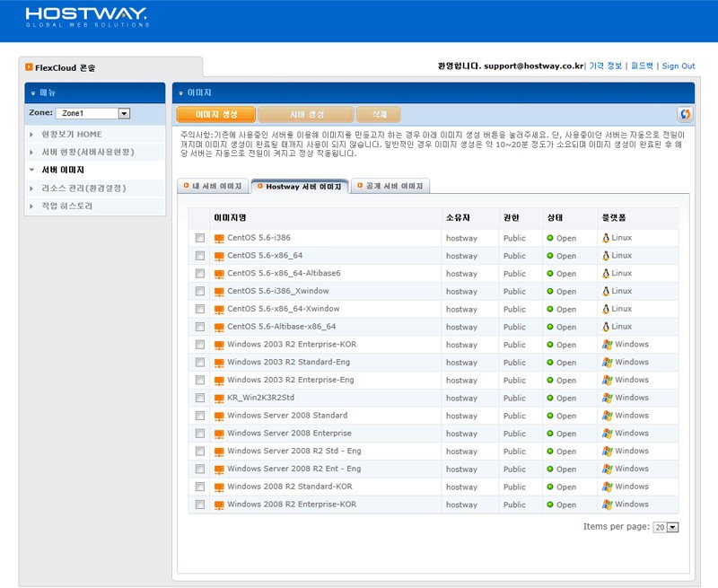
Task: Click the support@hostway.co.kr account text
Action: pos(533,66)
